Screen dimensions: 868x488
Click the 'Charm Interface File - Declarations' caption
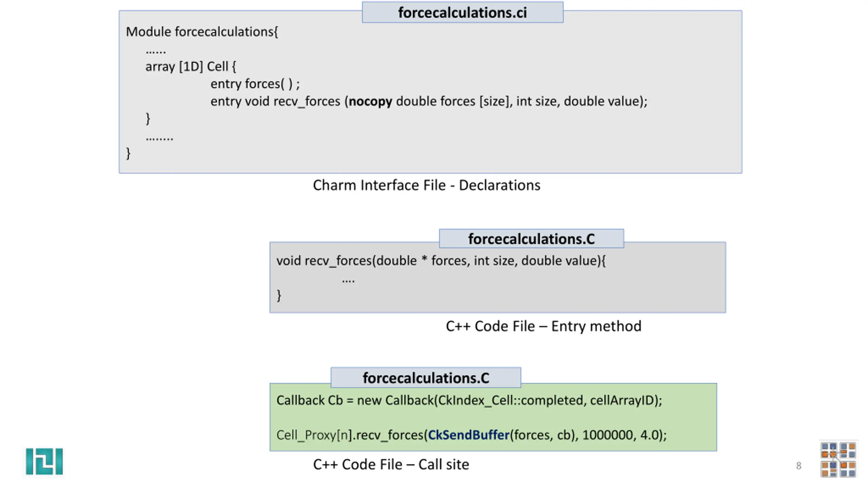(x=427, y=185)
